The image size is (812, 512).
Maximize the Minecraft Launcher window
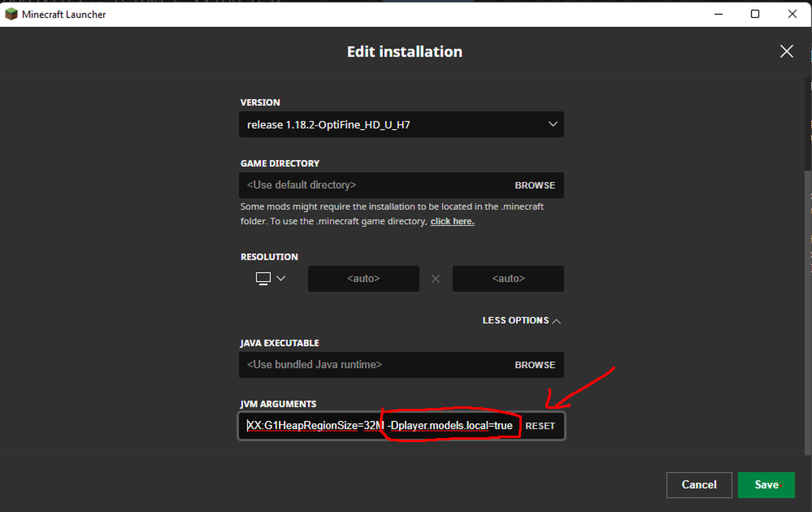[755, 14]
